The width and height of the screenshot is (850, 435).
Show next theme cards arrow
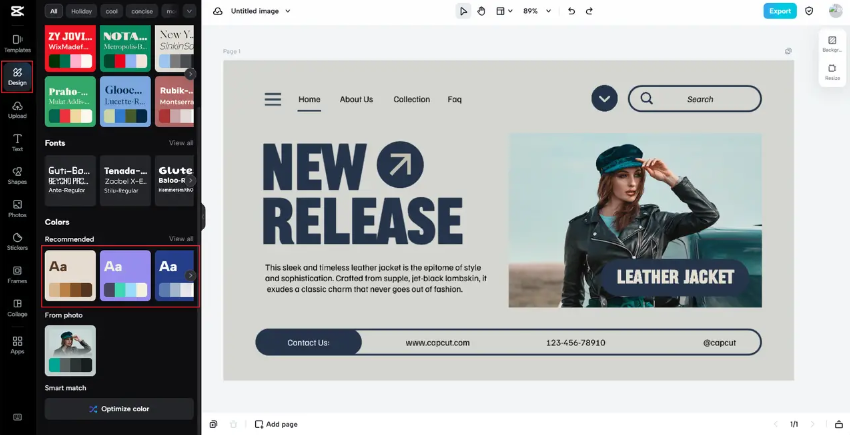pyautogui.click(x=190, y=74)
